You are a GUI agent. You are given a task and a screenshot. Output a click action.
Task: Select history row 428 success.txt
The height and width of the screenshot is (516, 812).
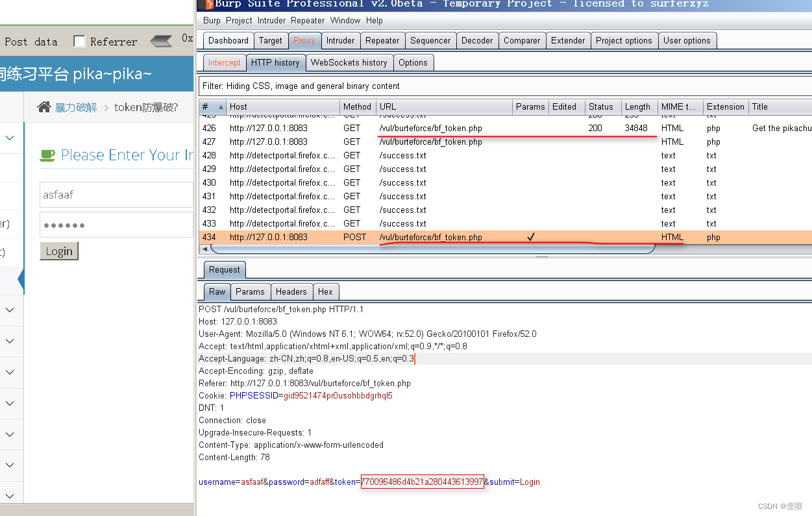505,156
